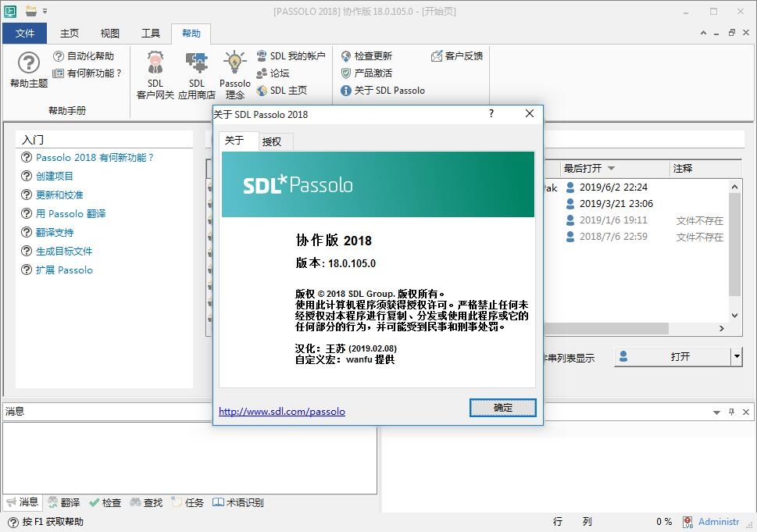This screenshot has height=532, width=757.
Task: Open the 论坛 forum item
Action: (273, 73)
